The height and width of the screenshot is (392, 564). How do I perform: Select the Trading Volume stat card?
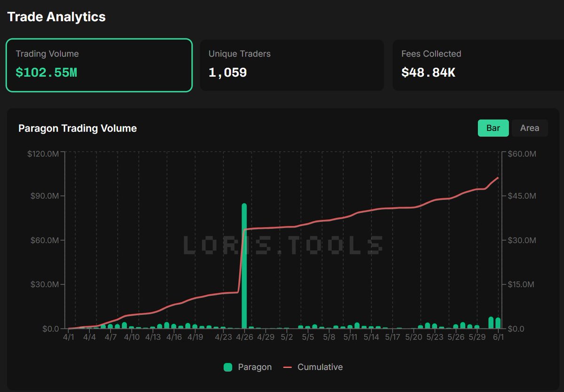pos(99,65)
